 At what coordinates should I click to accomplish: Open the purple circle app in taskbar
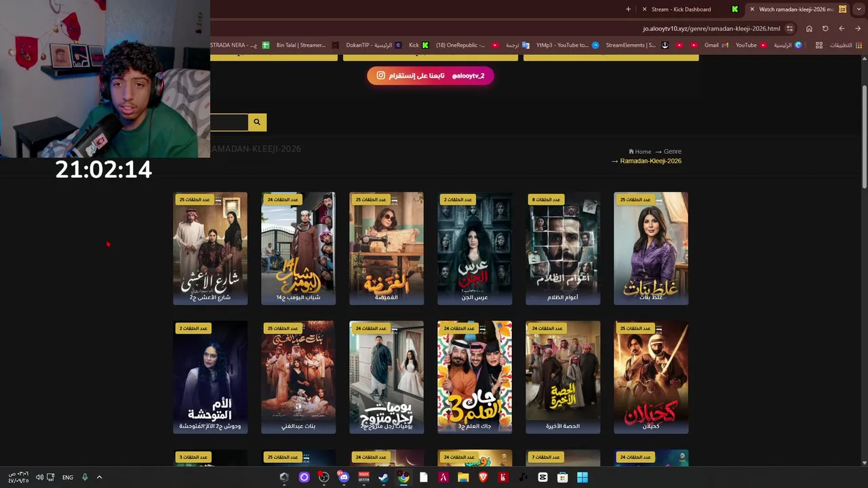click(x=304, y=477)
